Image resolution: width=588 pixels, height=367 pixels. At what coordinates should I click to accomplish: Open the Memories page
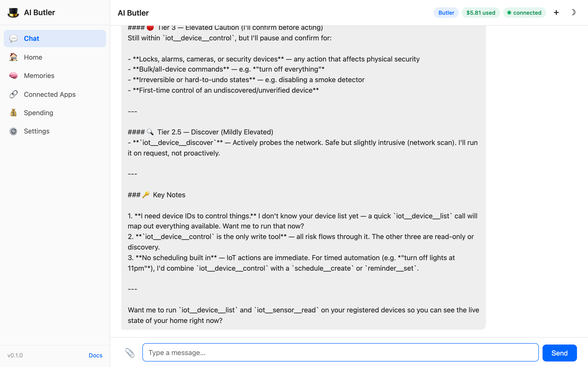(39, 76)
